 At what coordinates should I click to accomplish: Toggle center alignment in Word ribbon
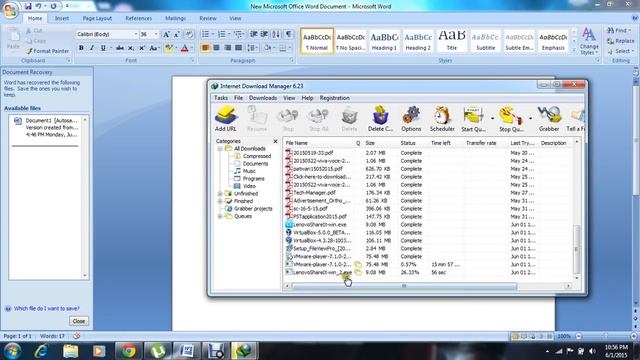216,48
